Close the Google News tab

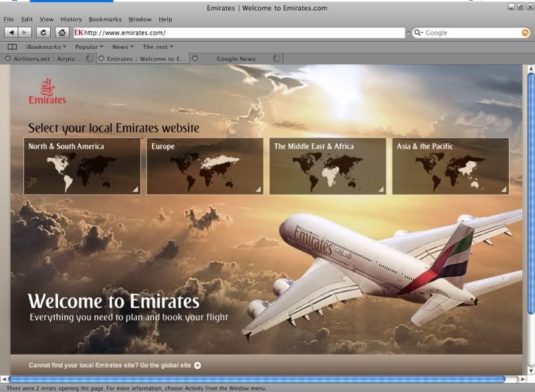195,59
